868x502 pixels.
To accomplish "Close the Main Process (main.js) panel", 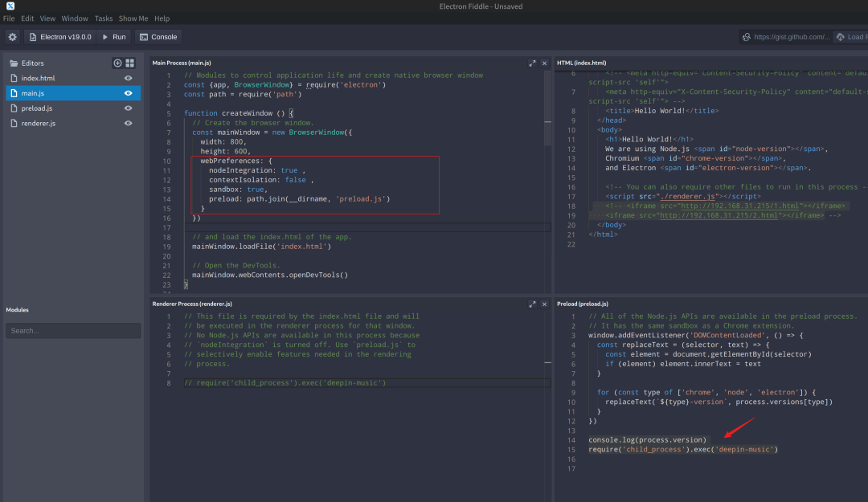I will pyautogui.click(x=544, y=63).
